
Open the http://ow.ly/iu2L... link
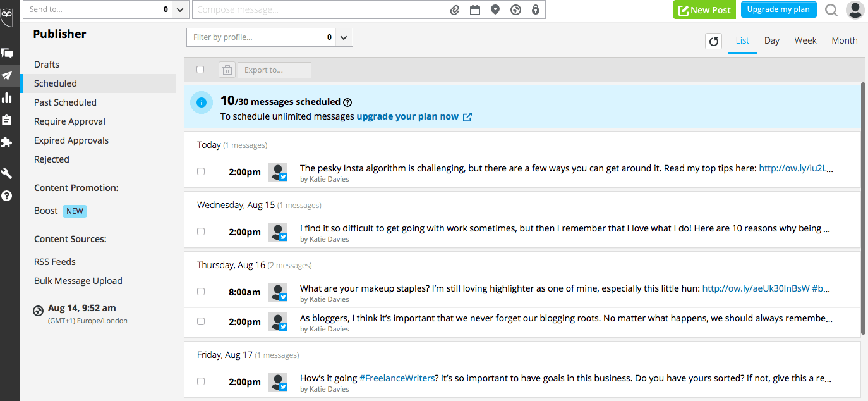point(796,168)
